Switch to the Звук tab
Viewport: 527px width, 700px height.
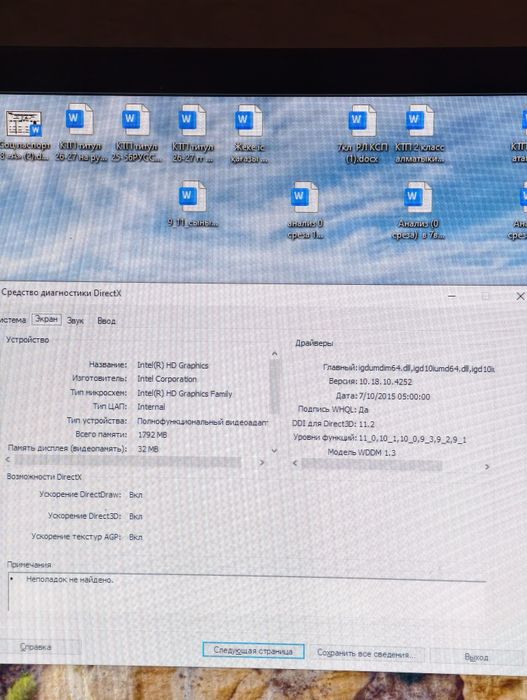(75, 321)
